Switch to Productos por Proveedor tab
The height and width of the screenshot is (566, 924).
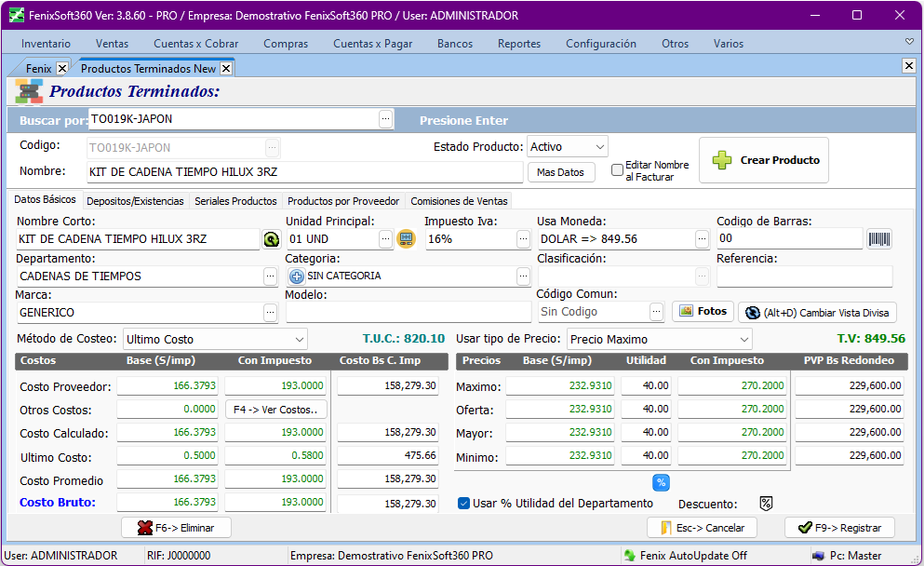[x=343, y=201]
